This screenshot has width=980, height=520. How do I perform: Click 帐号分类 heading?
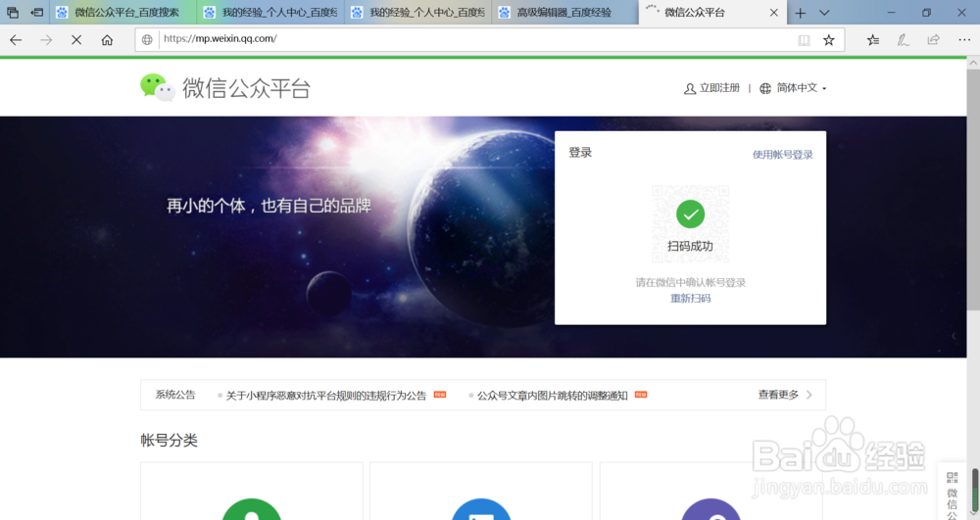(x=169, y=440)
